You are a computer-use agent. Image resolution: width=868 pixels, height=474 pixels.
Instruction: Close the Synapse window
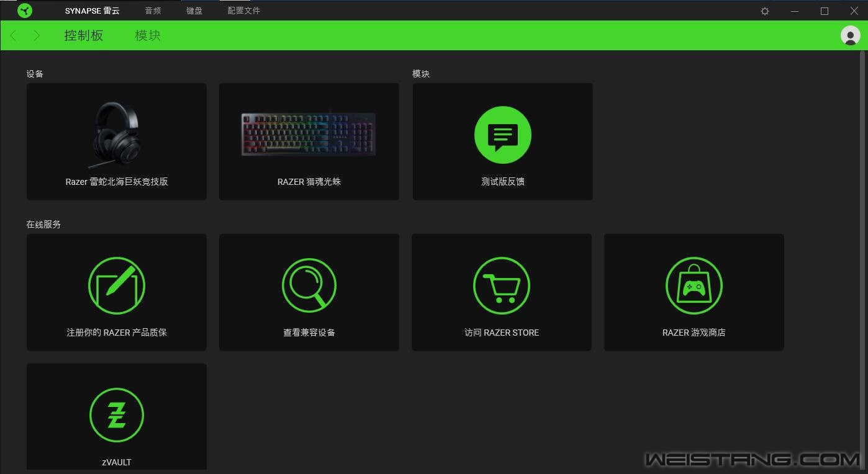[854, 11]
